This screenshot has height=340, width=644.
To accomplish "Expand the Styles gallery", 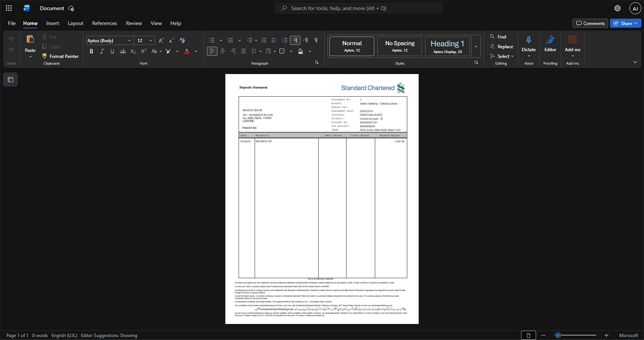I will pos(476,46).
